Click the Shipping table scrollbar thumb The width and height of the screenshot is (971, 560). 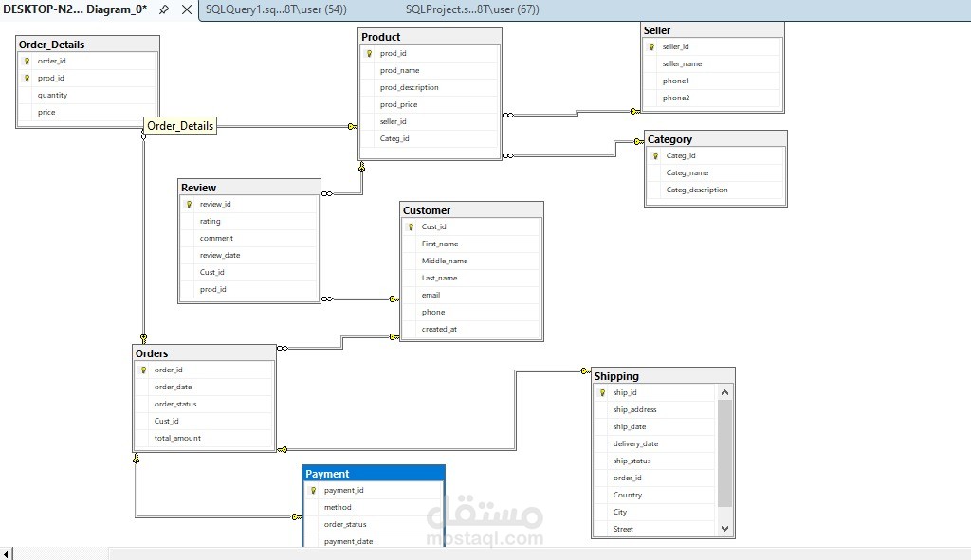(724, 454)
